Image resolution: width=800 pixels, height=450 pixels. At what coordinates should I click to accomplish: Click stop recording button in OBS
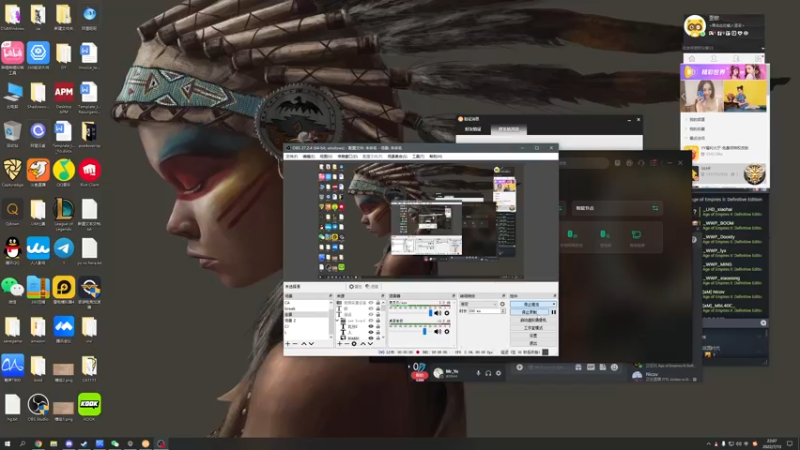coord(530,312)
